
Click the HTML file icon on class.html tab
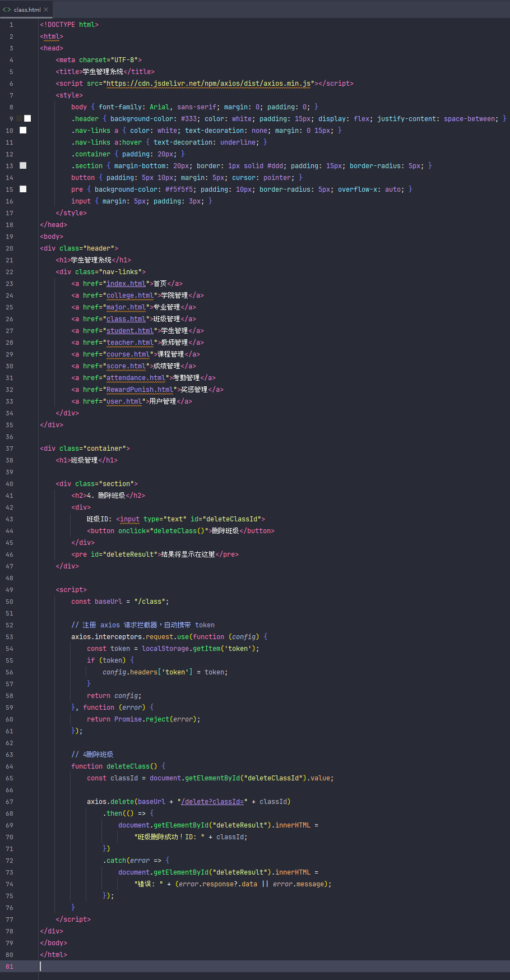click(7, 10)
